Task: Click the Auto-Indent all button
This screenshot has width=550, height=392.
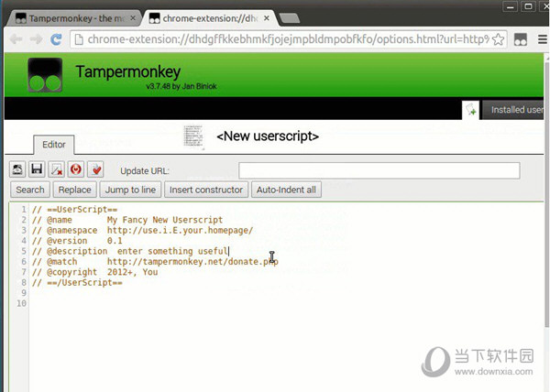Action: [286, 190]
